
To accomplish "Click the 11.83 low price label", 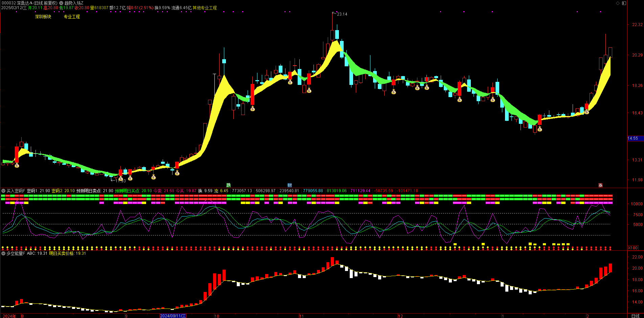I will point(121,181).
